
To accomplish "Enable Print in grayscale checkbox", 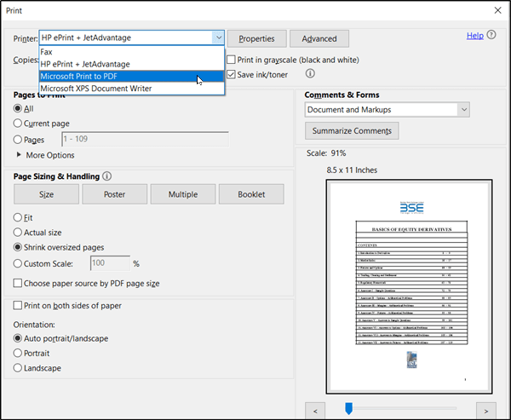I will (x=231, y=60).
